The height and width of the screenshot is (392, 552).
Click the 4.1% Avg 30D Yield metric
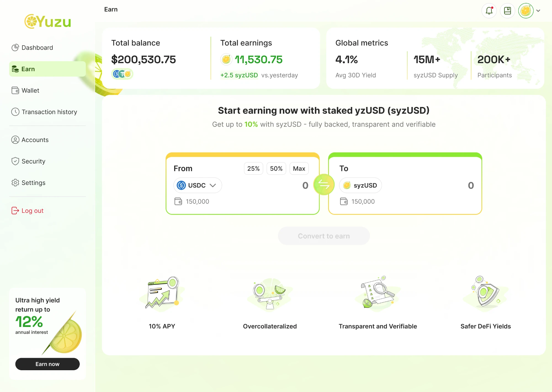(347, 60)
